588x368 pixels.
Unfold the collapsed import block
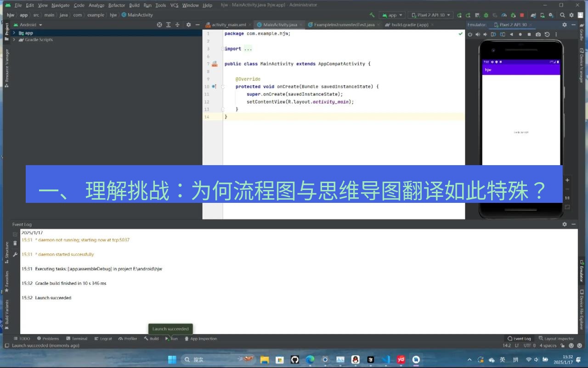click(x=223, y=49)
